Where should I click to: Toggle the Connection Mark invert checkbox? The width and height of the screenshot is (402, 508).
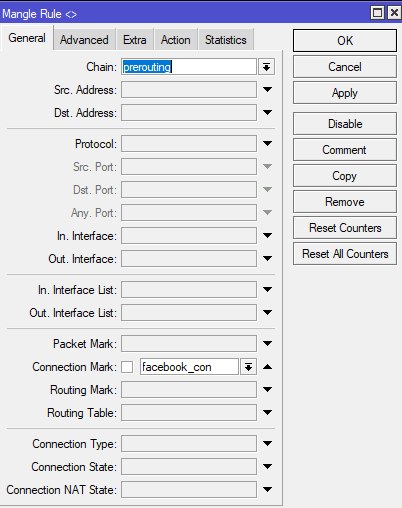pyautogui.click(x=127, y=367)
